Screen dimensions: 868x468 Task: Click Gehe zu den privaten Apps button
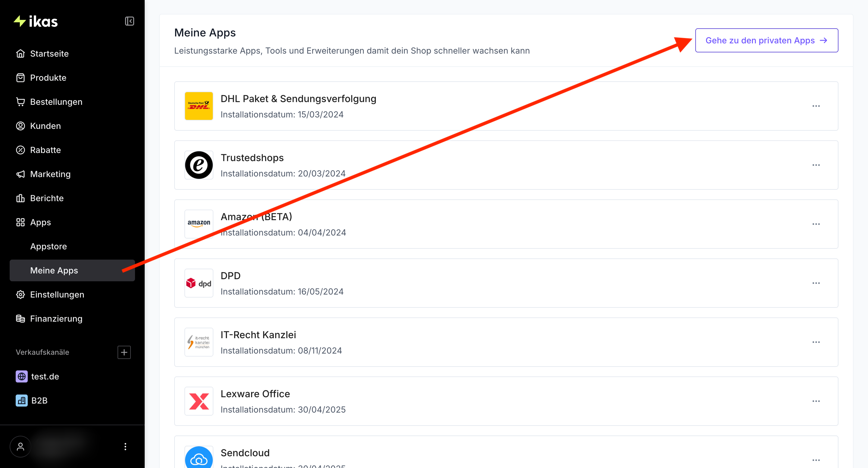pos(766,40)
